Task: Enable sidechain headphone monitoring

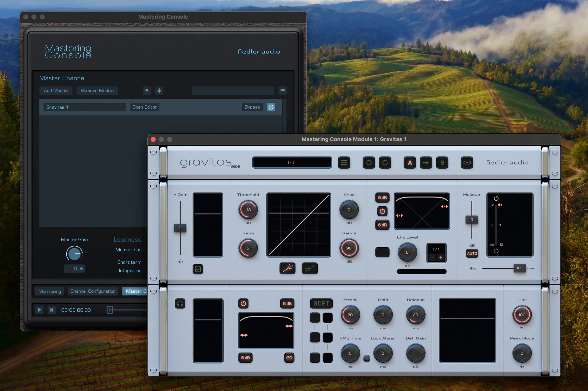Action: click(x=180, y=304)
